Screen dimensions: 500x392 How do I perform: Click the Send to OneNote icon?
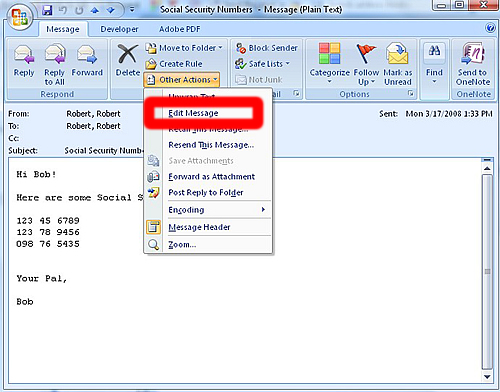[x=472, y=53]
